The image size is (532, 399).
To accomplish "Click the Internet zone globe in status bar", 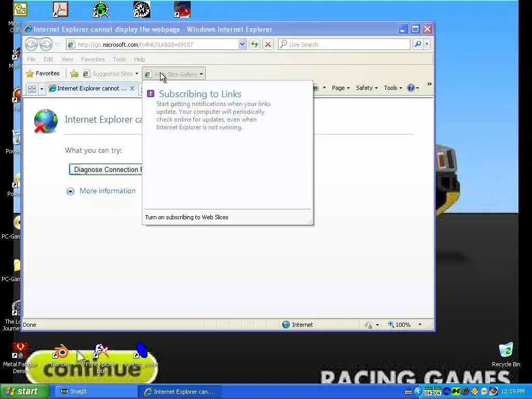I will tap(286, 325).
